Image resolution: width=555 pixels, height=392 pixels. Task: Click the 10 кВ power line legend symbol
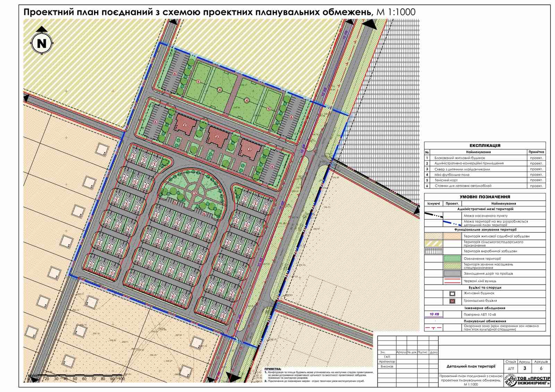pos(434,314)
